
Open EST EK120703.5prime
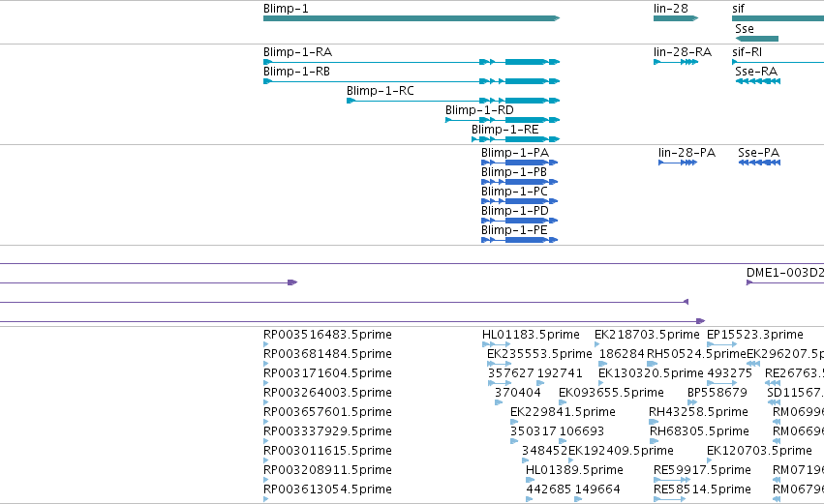[759, 451]
